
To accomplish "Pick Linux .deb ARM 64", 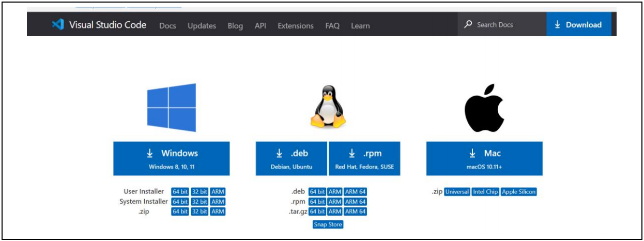I will 356,192.
